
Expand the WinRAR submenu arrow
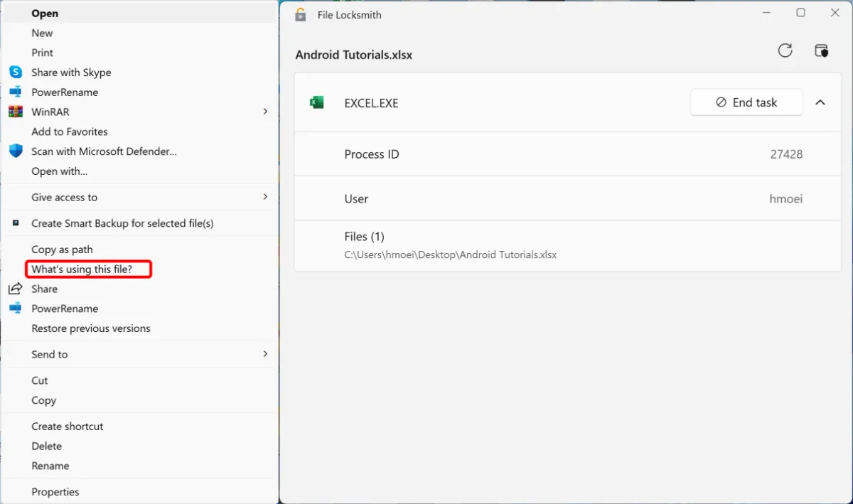pos(265,112)
